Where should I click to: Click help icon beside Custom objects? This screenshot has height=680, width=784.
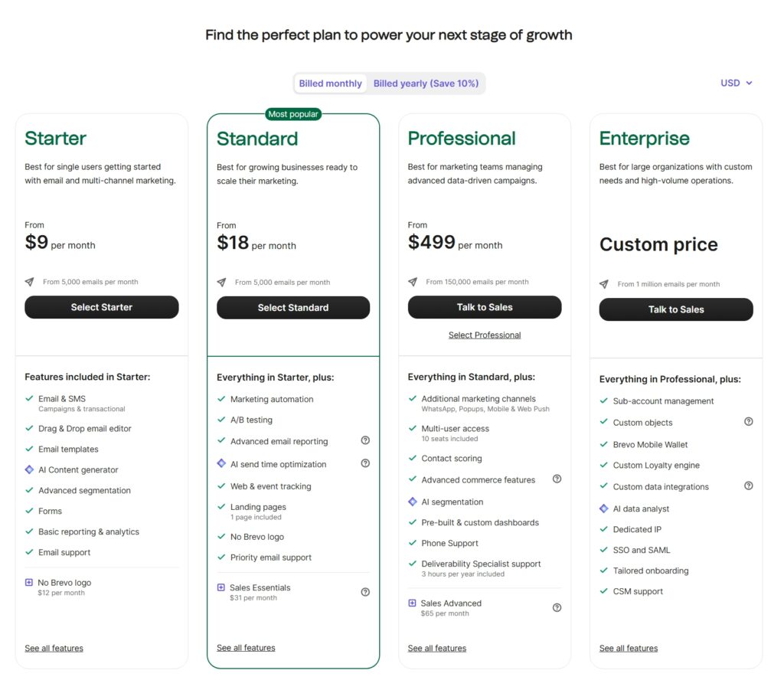(749, 421)
